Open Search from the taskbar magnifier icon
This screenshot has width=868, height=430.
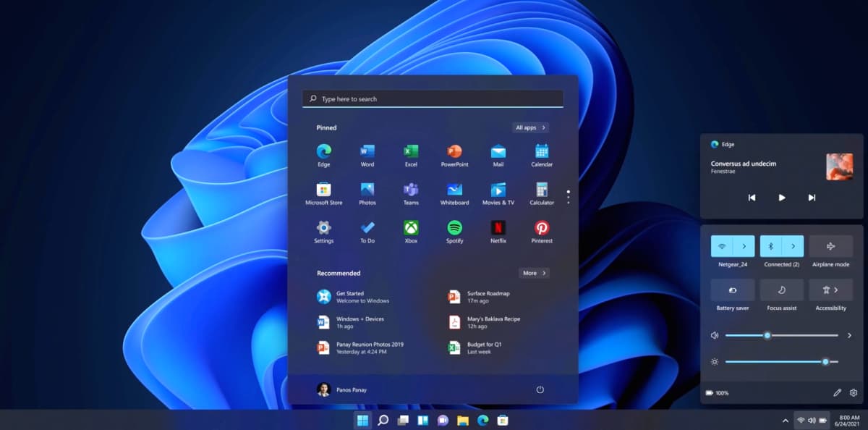383,420
